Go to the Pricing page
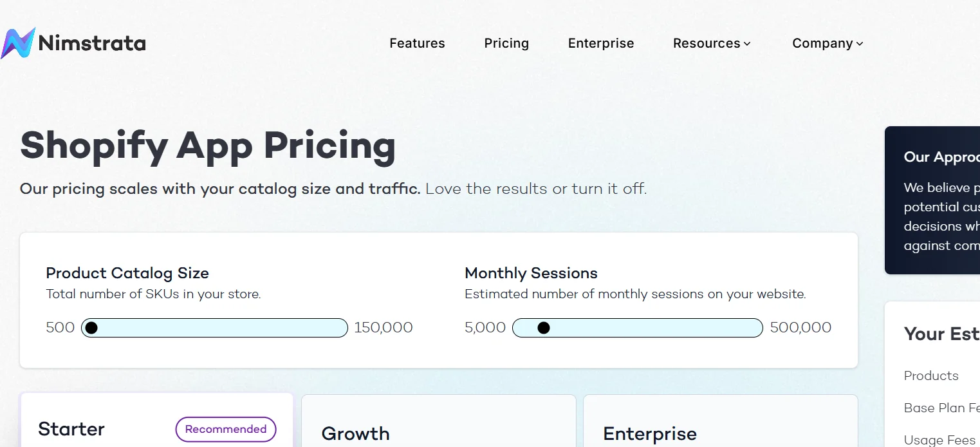 coord(506,43)
